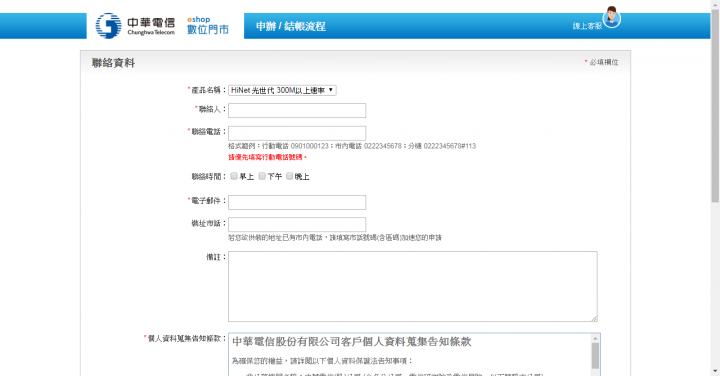The image size is (720, 376).
Task: Check the 下午 contact time checkbox
Action: [262, 176]
